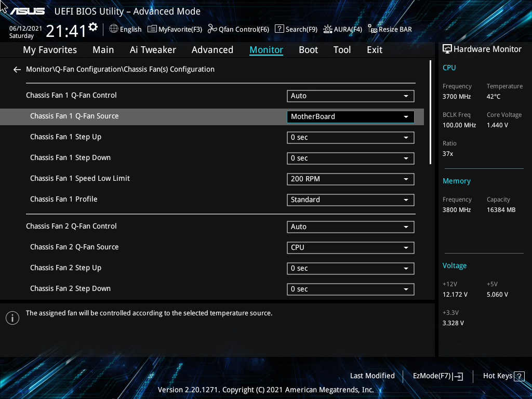Click the Voltage section heading

coord(454,265)
